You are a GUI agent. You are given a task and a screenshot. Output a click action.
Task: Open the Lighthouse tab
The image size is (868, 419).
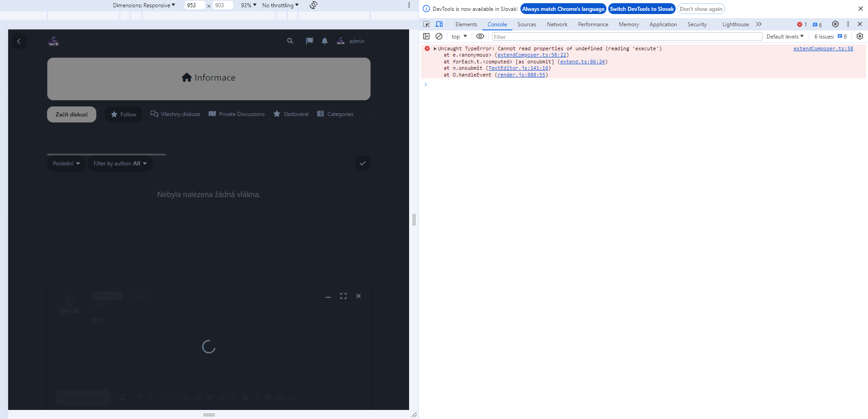tap(735, 24)
